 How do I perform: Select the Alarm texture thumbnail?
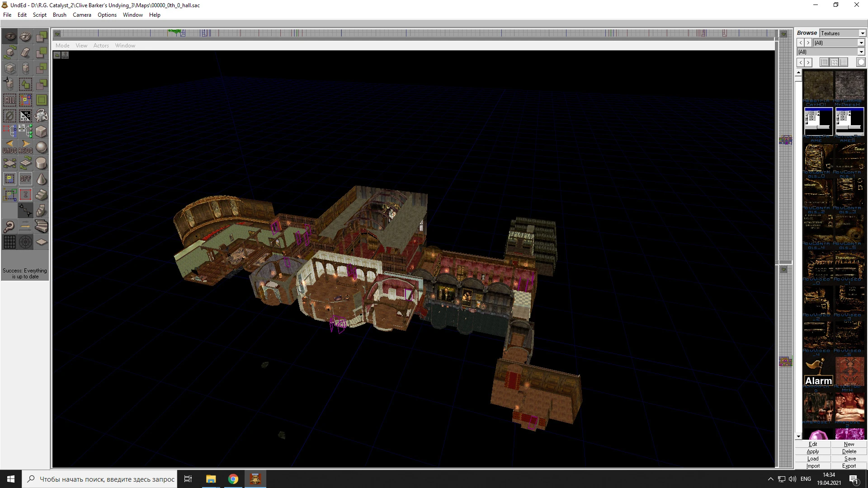(818, 371)
